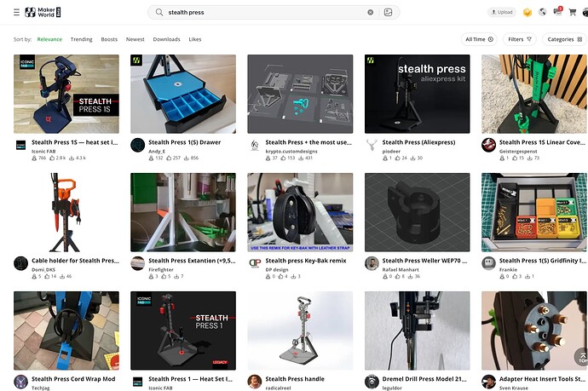Sort results by Downloads
This screenshot has height=391, width=588.
pyautogui.click(x=166, y=39)
